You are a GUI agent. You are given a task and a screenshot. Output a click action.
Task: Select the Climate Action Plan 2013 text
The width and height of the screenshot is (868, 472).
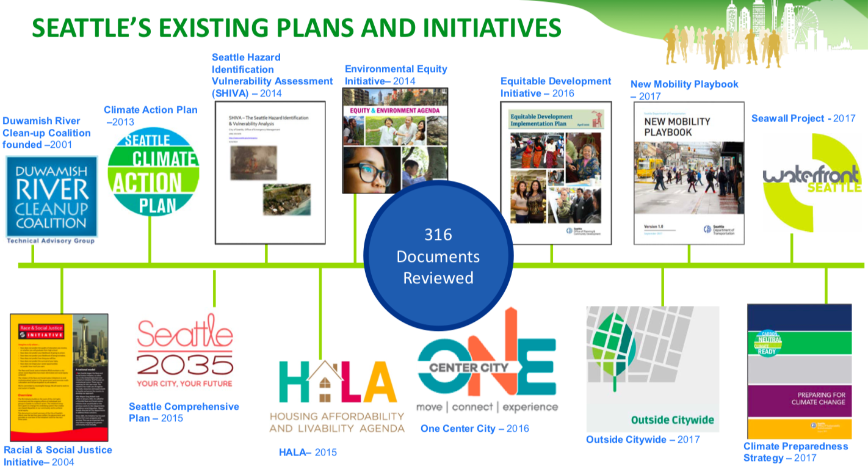point(151,115)
